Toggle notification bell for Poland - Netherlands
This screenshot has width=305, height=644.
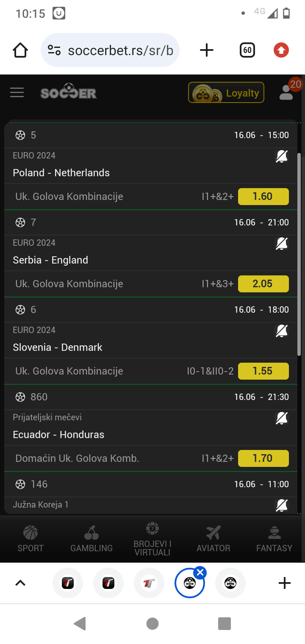click(282, 157)
